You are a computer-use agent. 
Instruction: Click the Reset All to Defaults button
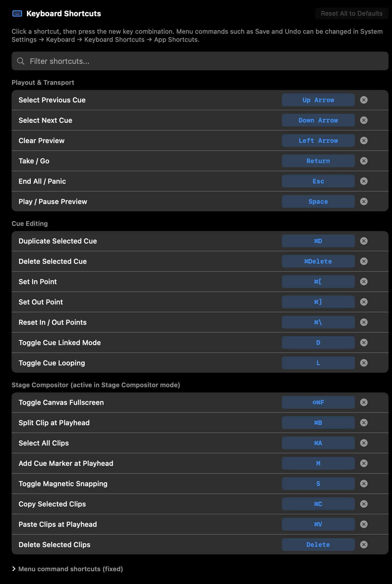click(x=351, y=13)
